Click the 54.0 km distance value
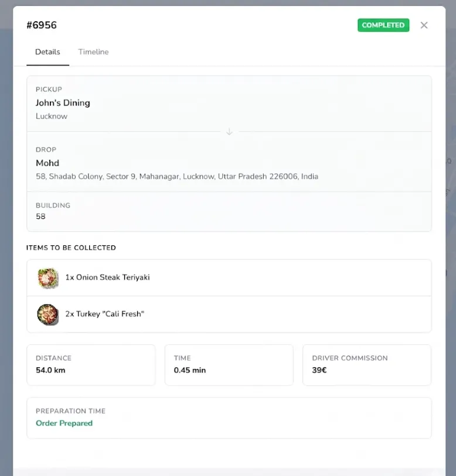456x476 pixels. (50, 370)
